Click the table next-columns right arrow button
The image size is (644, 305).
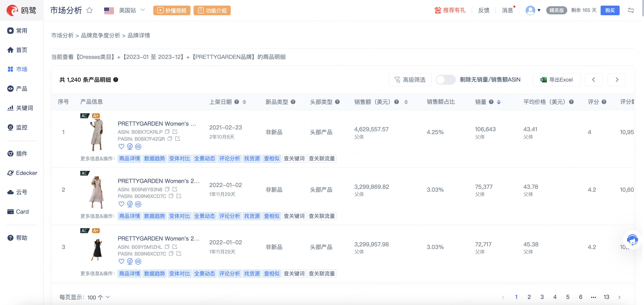(x=617, y=79)
